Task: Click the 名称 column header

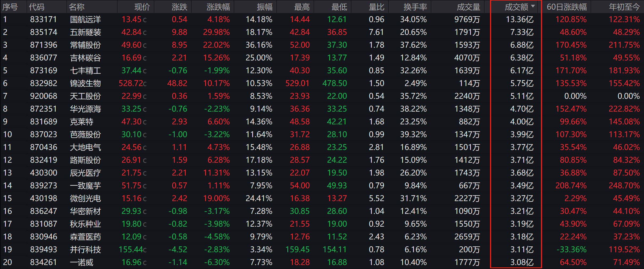Action: [x=77, y=7]
